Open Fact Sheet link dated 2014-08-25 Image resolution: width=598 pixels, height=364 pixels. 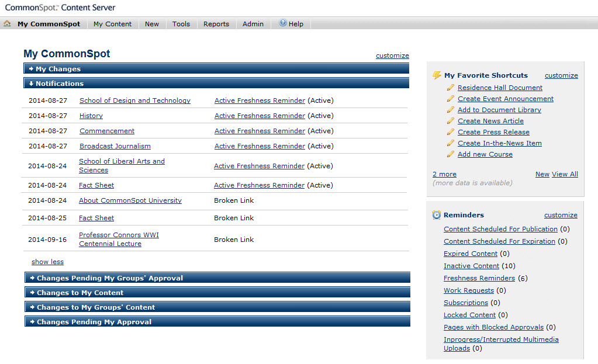(x=96, y=217)
